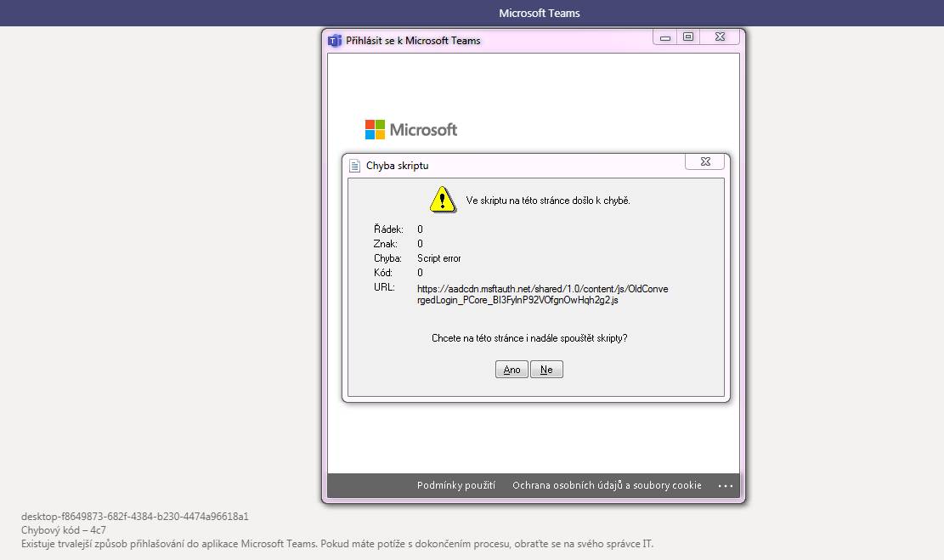This screenshot has height=560, width=944.
Task: Click the 'Chyba skriptu' dialog title
Action: 398,166
